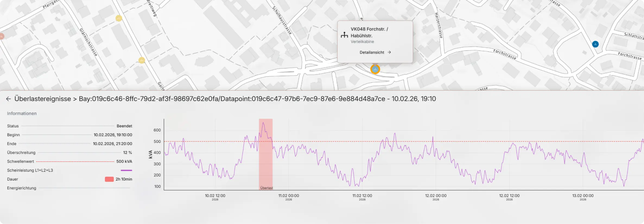This screenshot has width=644, height=224.
Task: Click the popup title VK048 Forchstr. / Habühlstr.
Action: 369,32
